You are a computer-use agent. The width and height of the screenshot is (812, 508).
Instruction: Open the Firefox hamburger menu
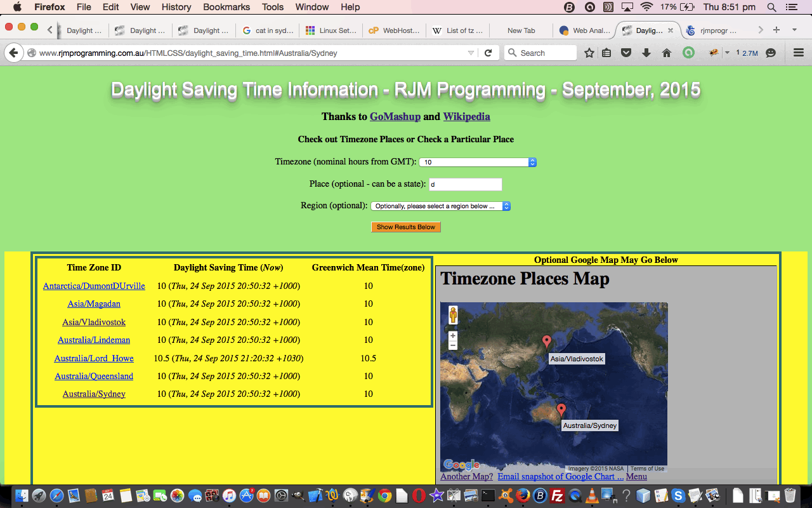[798, 53]
